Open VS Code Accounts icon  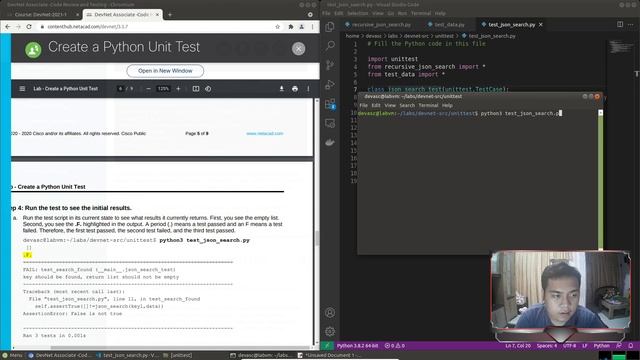(x=330, y=313)
